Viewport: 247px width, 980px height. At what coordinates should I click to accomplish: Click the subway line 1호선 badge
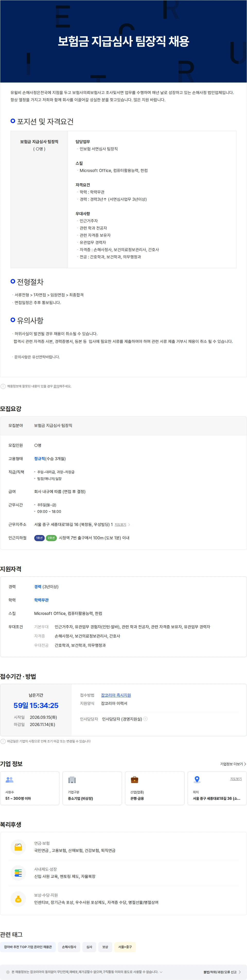tap(39, 538)
